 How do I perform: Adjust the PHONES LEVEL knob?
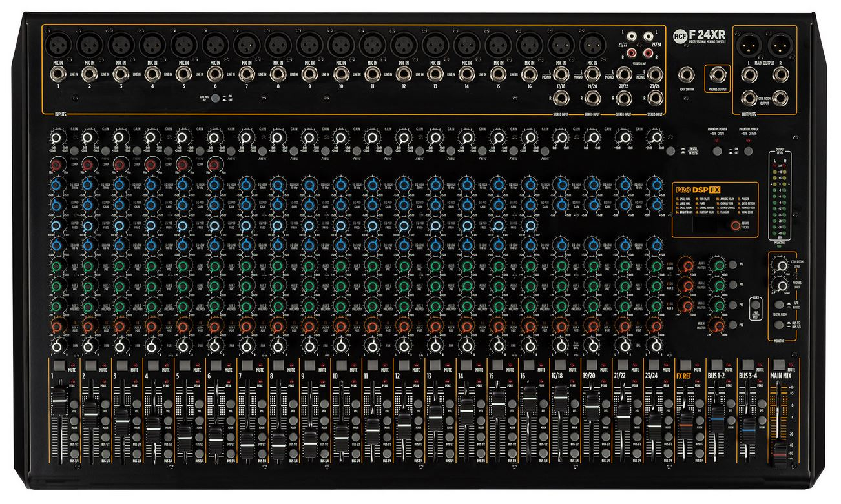click(782, 285)
